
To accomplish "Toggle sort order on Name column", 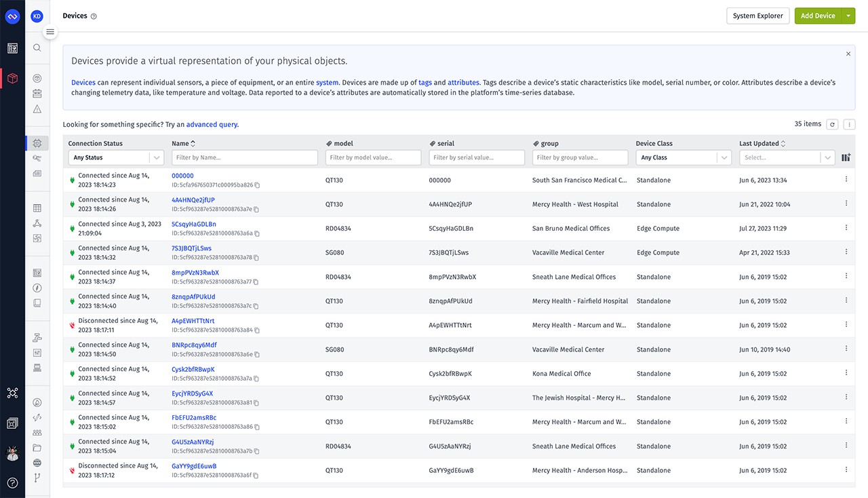I will (193, 144).
